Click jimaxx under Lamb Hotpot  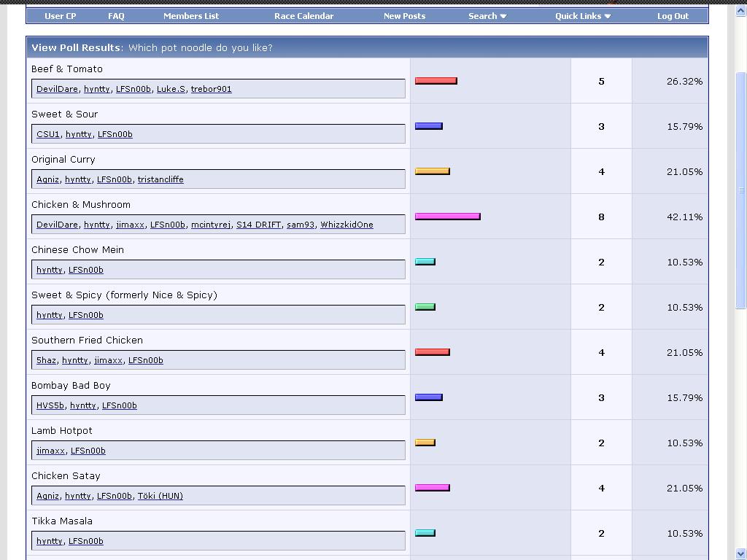tap(50, 451)
